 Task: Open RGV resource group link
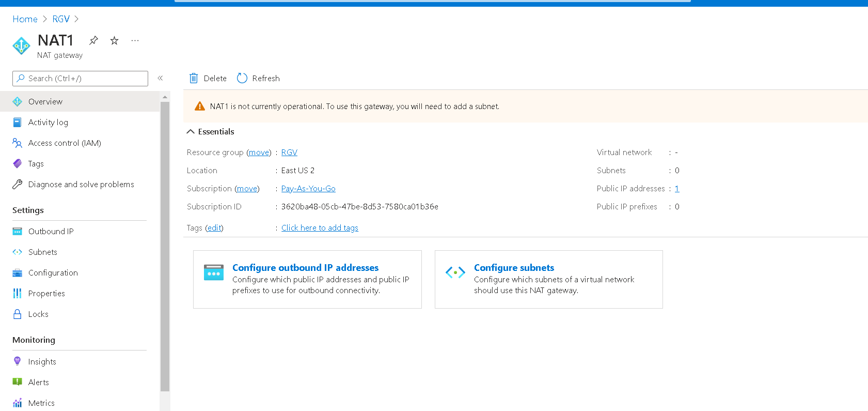(x=289, y=153)
